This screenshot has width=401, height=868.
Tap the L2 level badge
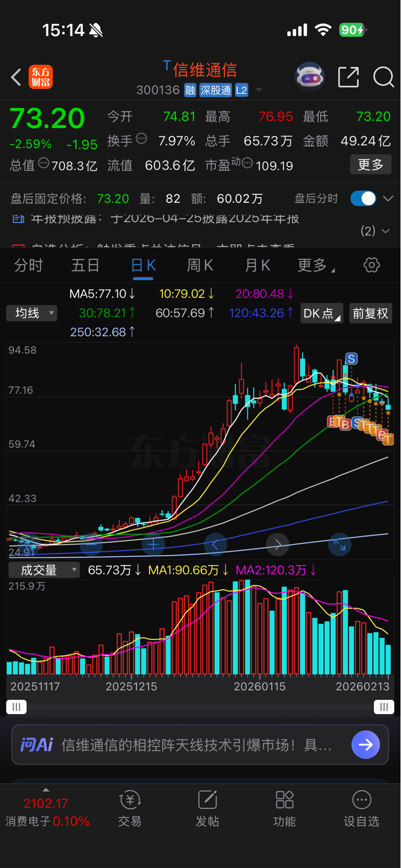point(241,90)
